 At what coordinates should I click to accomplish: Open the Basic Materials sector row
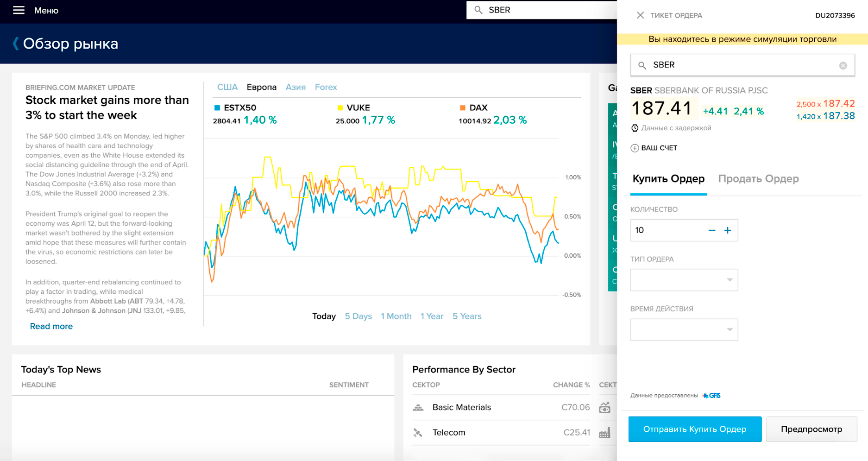501,407
